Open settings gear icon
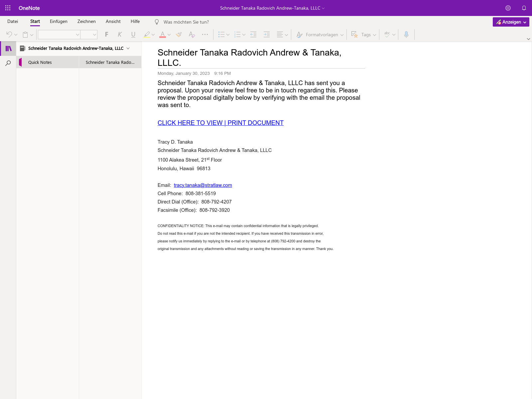This screenshot has height=399, width=532. click(508, 8)
